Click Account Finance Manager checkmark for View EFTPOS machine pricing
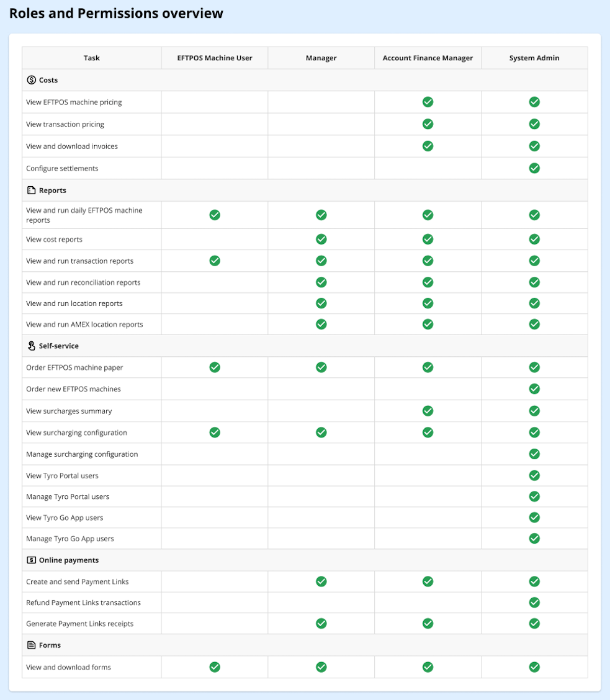 coord(428,102)
